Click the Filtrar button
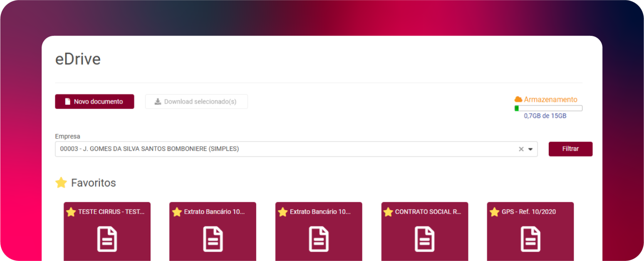Image resolution: width=644 pixels, height=261 pixels. coord(570,149)
